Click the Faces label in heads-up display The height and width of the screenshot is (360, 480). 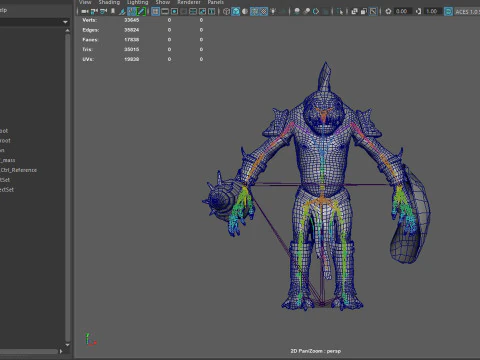(x=90, y=40)
